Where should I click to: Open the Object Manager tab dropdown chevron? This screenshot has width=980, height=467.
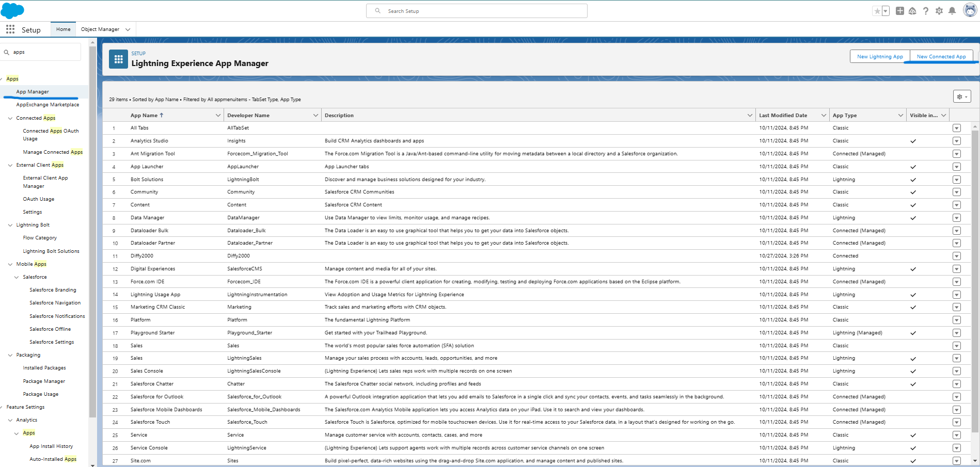[128, 29]
